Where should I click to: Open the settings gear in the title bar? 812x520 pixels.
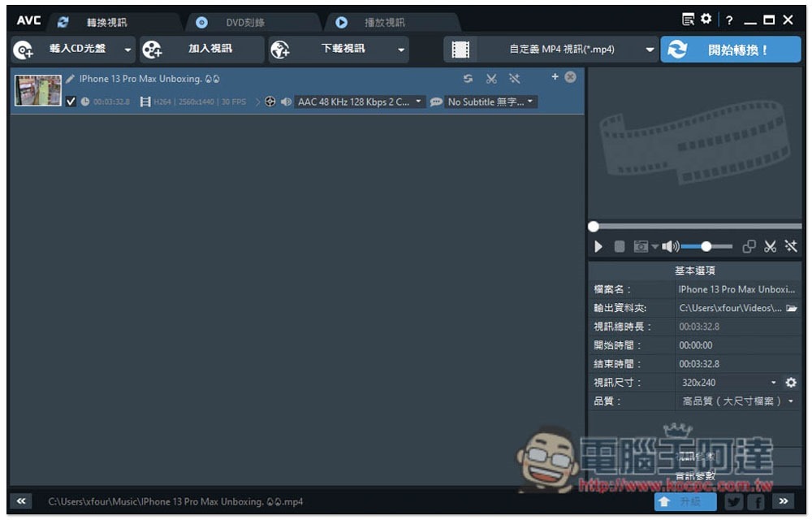(x=706, y=19)
